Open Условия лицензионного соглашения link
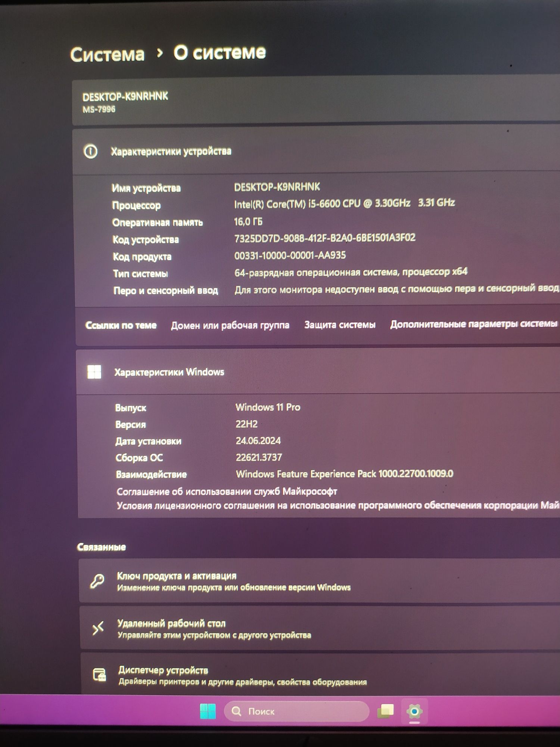 [338, 506]
